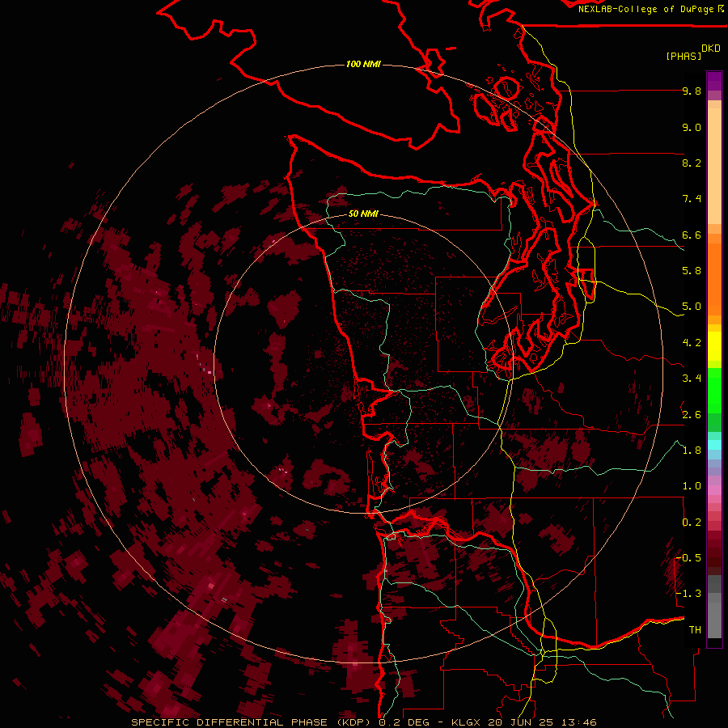Click the green segment of the color bar
Screen dimensions: 728x728
pyautogui.click(x=714, y=391)
